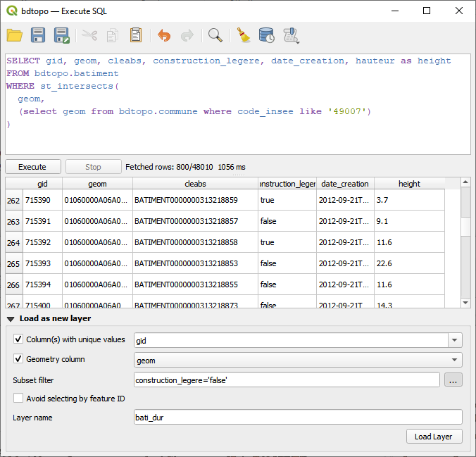Click the Paste clipboard icon

136,35
